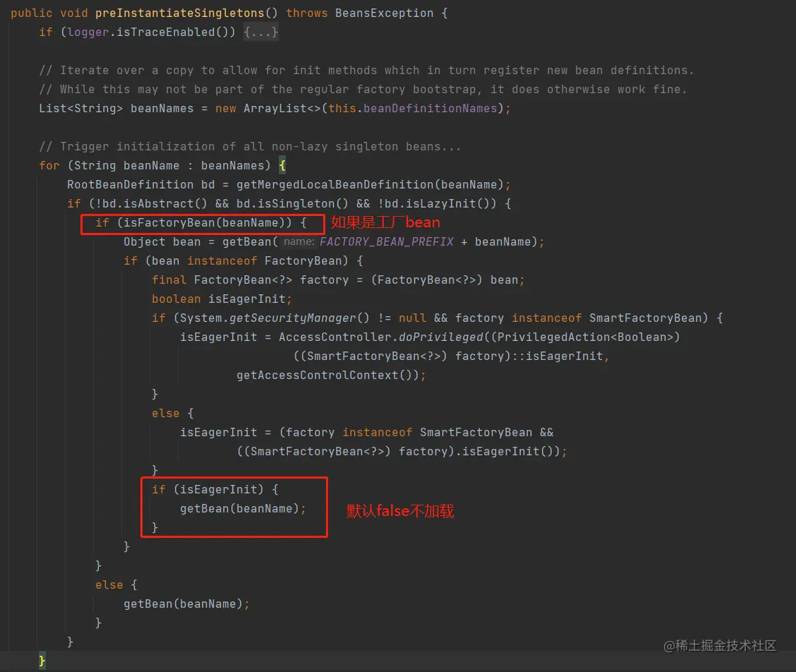The image size is (796, 672).
Task: Click the 'name:' parameter hint
Action: (299, 242)
